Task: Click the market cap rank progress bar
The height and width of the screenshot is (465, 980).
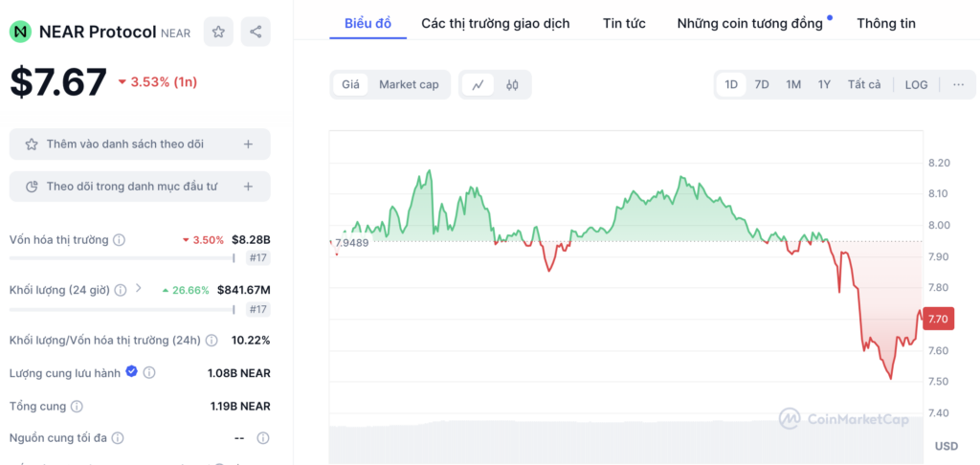Action: click(122, 258)
